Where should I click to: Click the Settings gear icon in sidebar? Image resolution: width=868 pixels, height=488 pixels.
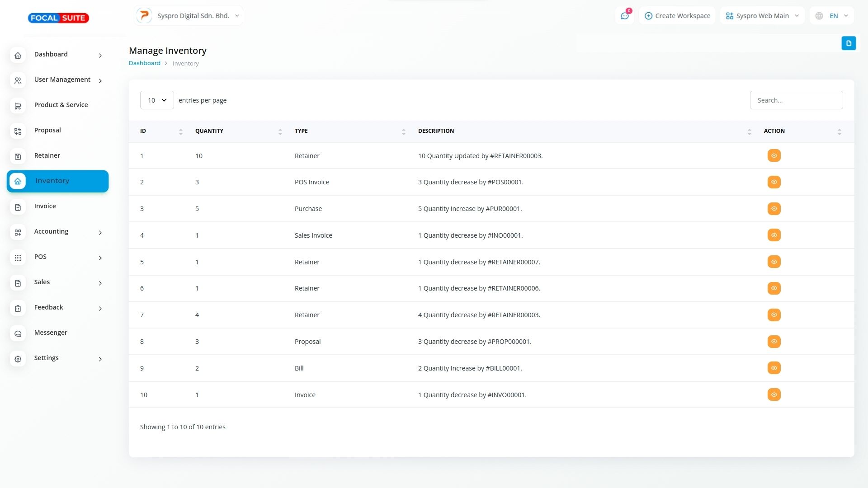pyautogui.click(x=18, y=359)
